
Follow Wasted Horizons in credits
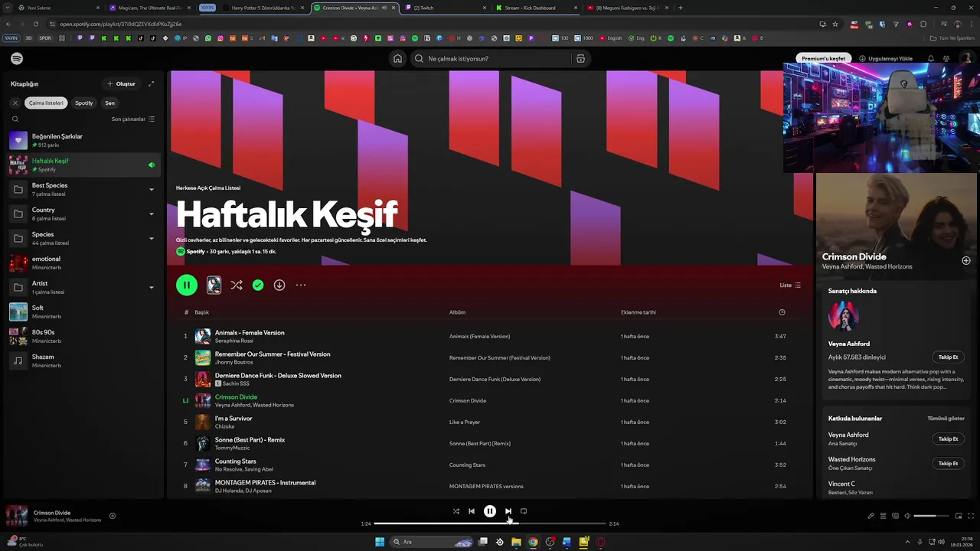click(948, 464)
